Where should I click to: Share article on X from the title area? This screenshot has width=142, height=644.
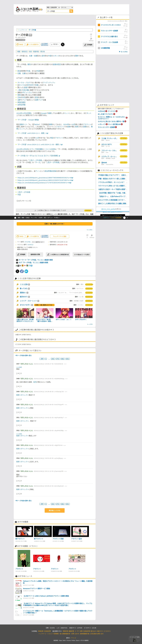click(63, 44)
